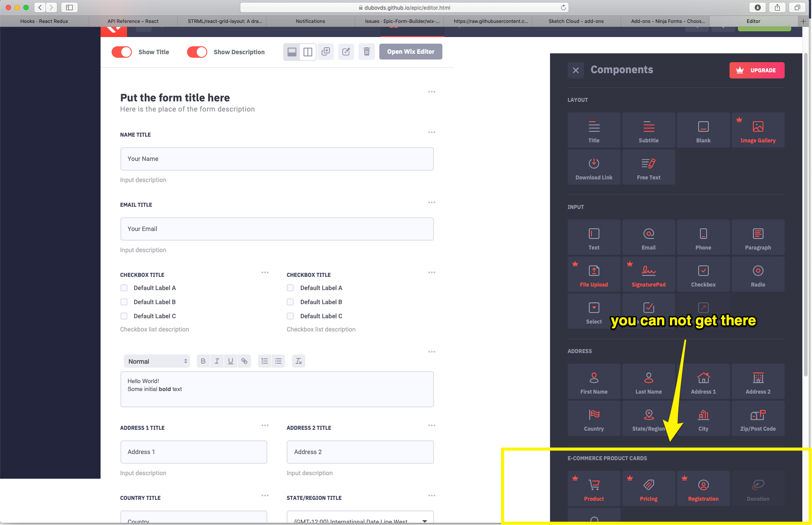
Task: Click the trash delete icon in the toolbar
Action: tap(367, 52)
